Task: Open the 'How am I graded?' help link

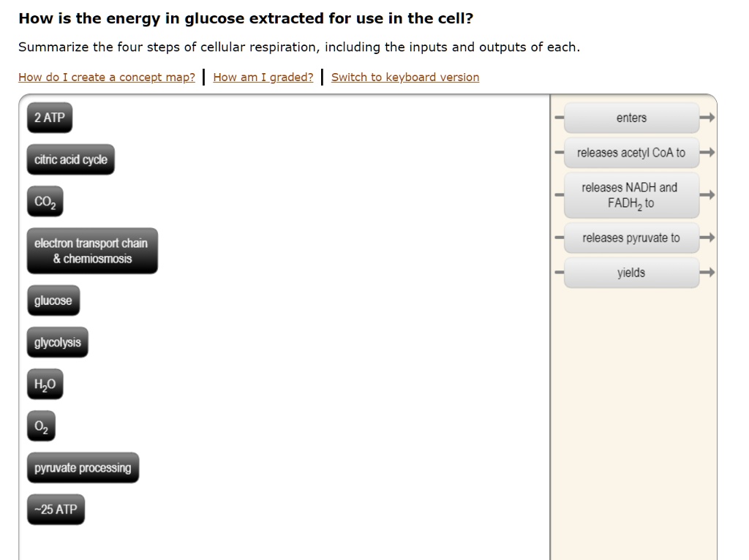Action: (263, 77)
